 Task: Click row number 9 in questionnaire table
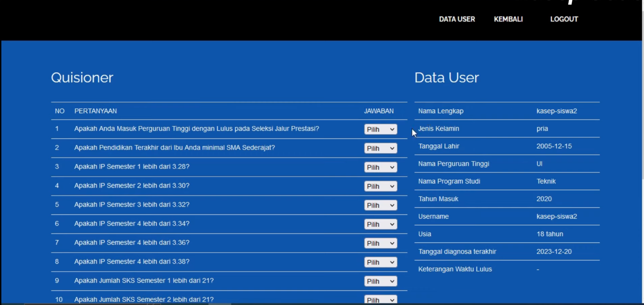[x=57, y=280]
